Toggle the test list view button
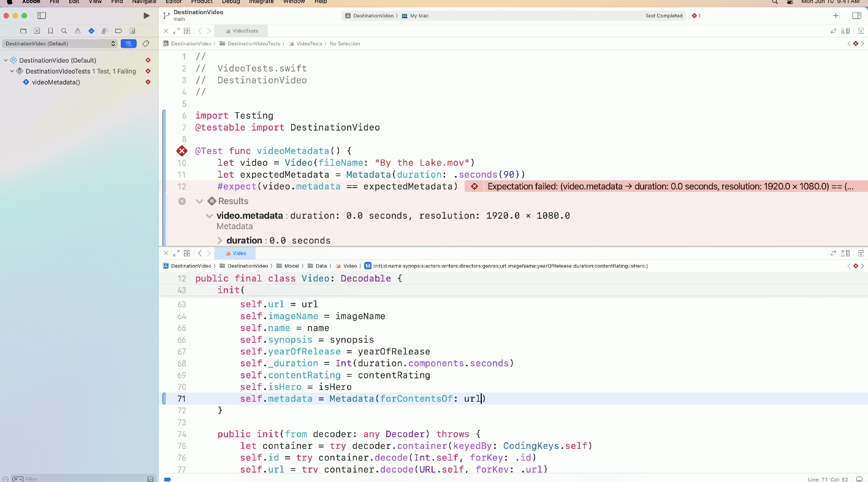 coord(129,44)
